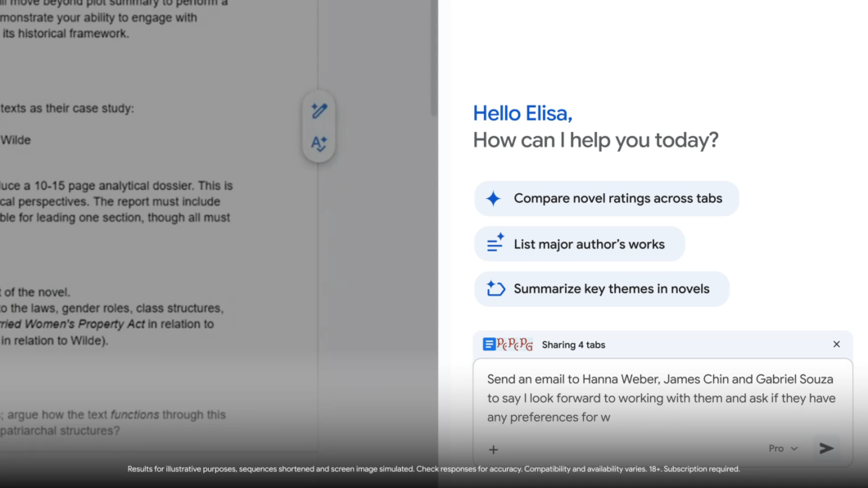The image size is (868, 488).
Task: Click the last Project Gutenberg favicon
Action: (x=527, y=345)
